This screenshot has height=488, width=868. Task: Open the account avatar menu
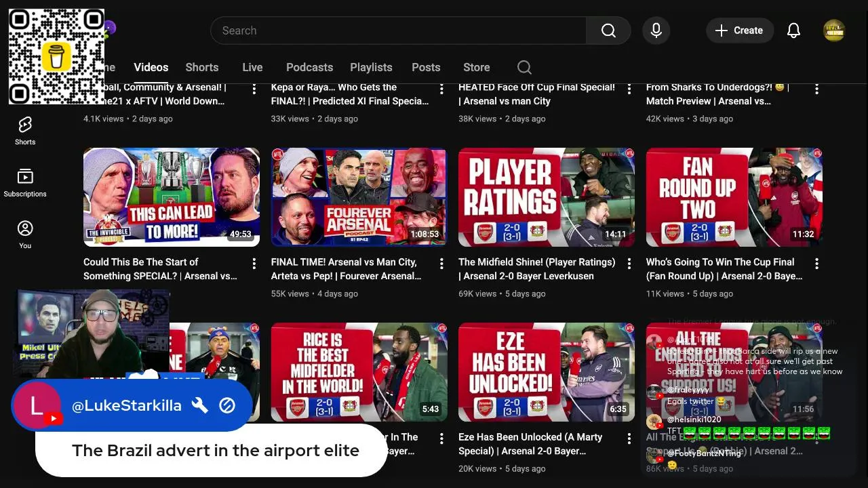(833, 30)
